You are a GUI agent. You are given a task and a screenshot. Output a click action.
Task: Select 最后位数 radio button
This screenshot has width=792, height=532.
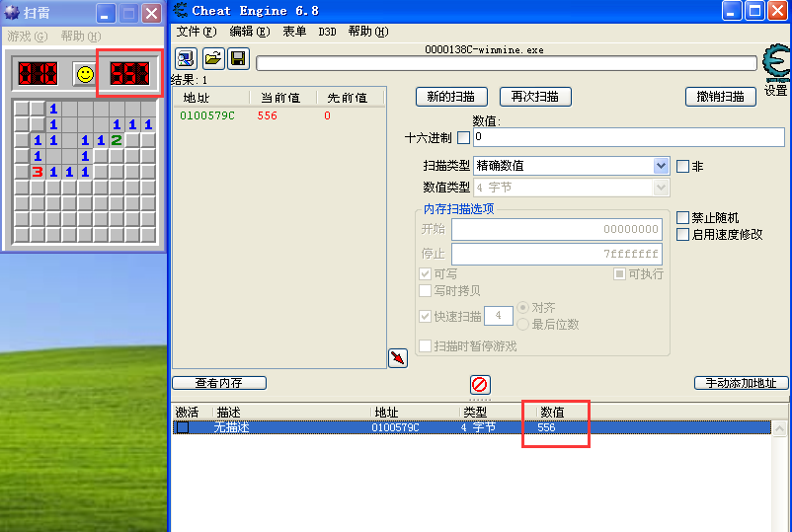pyautogui.click(x=522, y=324)
